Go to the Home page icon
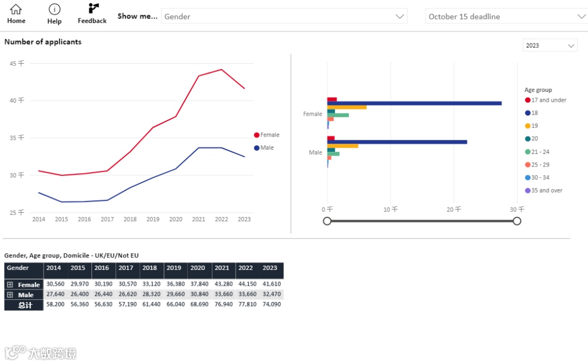Image resolution: width=588 pixels, height=364 pixels. coord(16,10)
